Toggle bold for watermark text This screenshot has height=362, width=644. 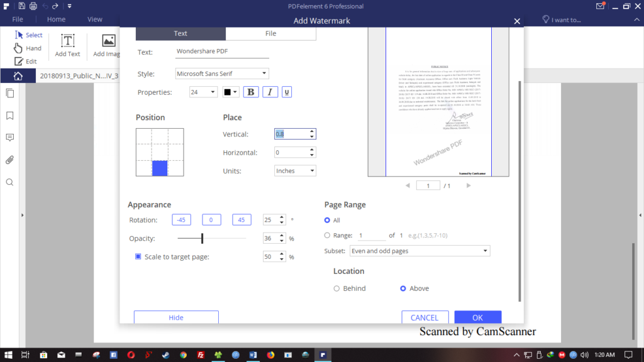pyautogui.click(x=251, y=92)
